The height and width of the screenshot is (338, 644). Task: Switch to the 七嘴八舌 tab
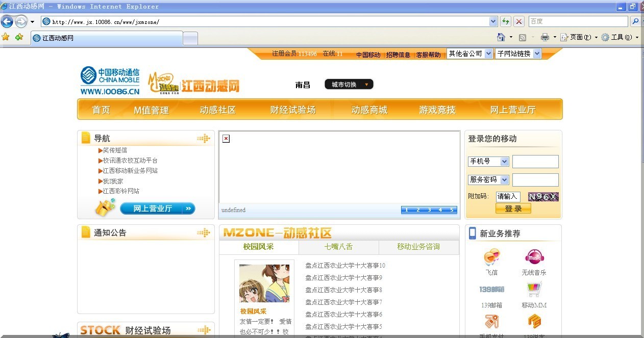tap(338, 247)
